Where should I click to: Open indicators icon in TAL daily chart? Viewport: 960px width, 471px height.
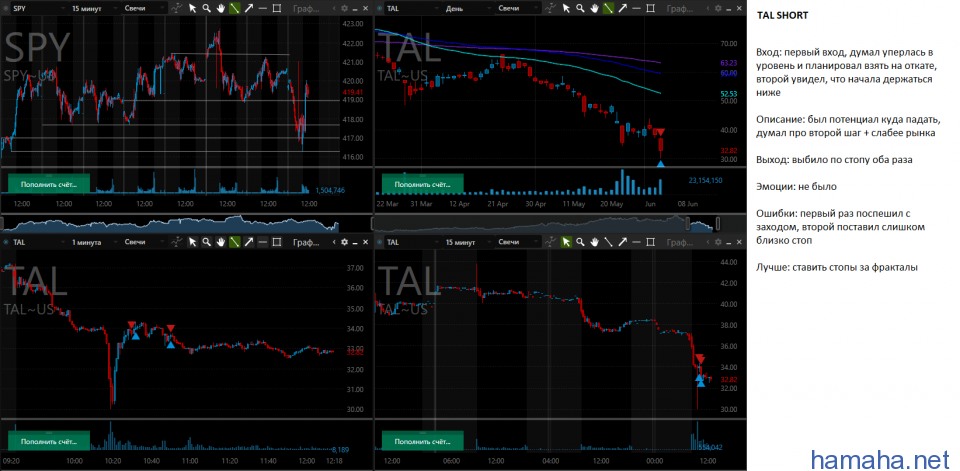click(x=550, y=8)
